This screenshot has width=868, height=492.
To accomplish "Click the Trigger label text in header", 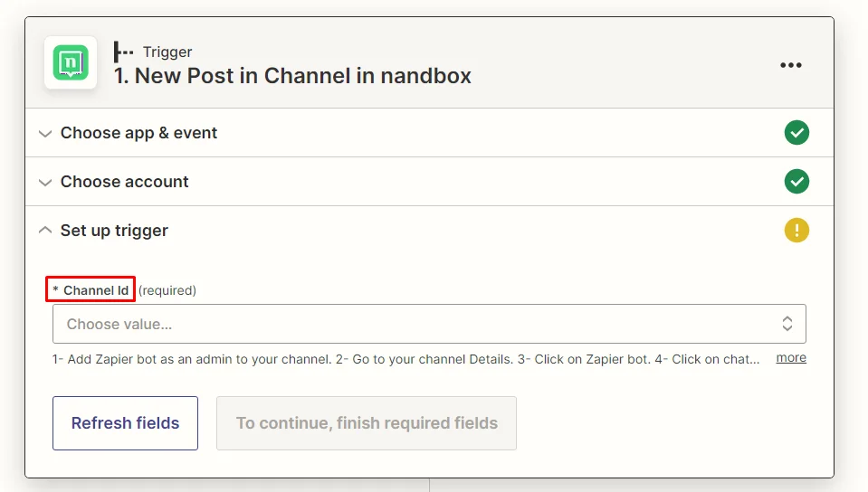I will coord(167,52).
